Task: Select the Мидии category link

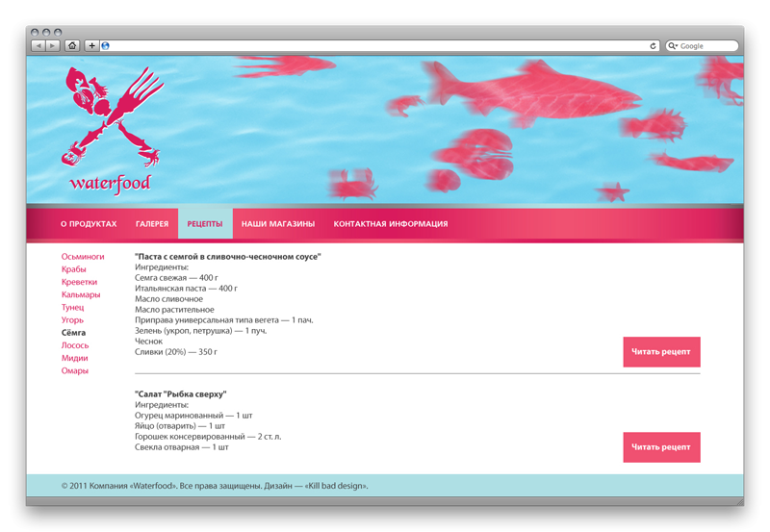Action: [74, 358]
